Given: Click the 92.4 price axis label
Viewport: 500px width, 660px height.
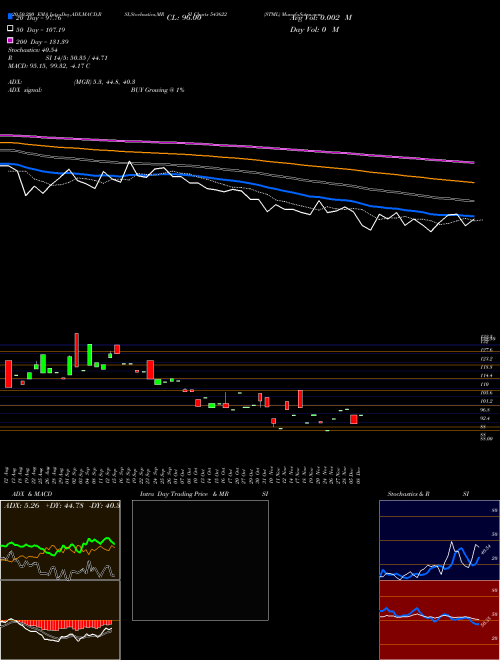Looking at the screenshot, I should pos(486,418).
